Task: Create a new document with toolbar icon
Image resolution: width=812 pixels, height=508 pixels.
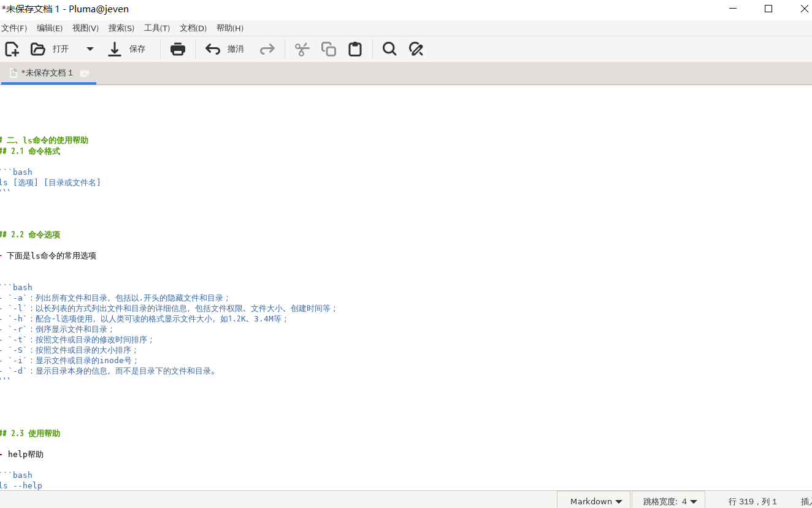Action: coord(12,49)
